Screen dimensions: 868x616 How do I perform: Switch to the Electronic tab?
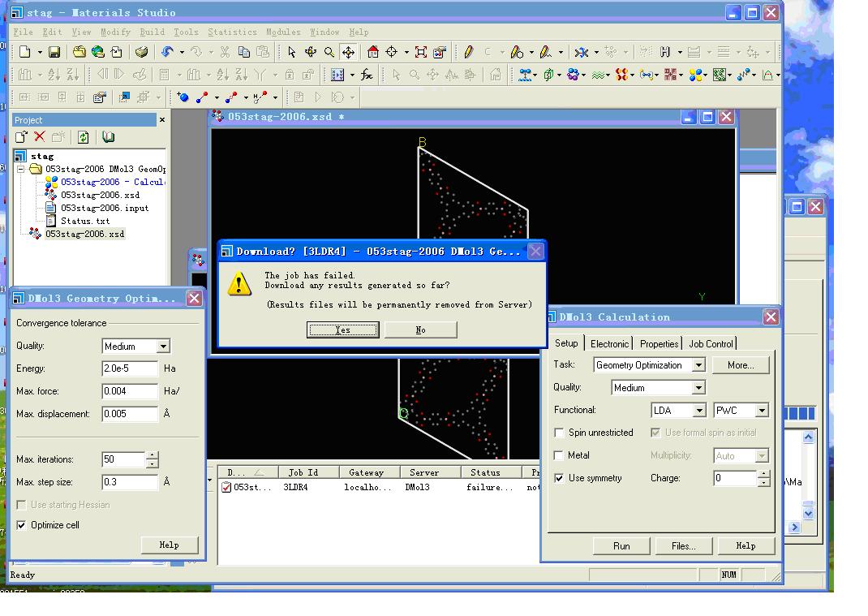coord(609,343)
